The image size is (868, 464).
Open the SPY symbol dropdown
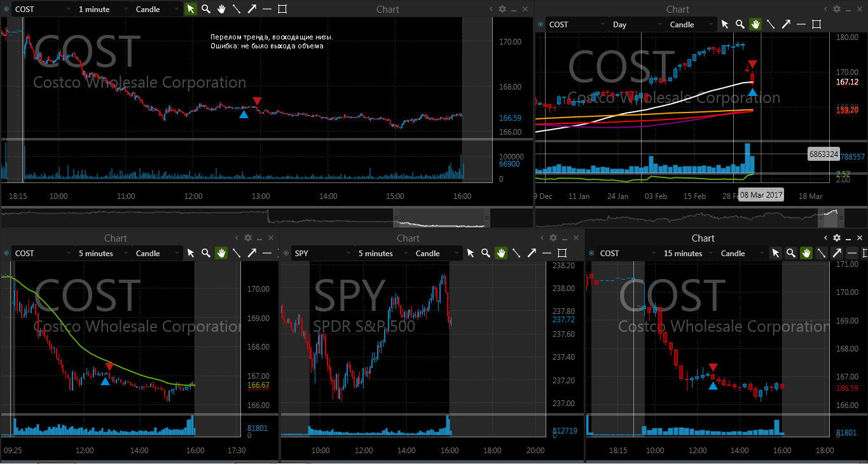pyautogui.click(x=322, y=253)
